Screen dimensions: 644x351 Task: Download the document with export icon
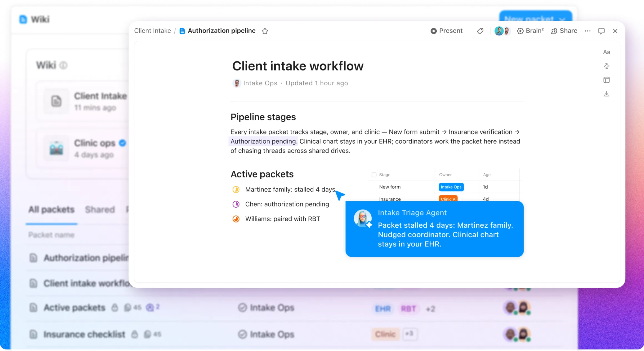click(607, 94)
